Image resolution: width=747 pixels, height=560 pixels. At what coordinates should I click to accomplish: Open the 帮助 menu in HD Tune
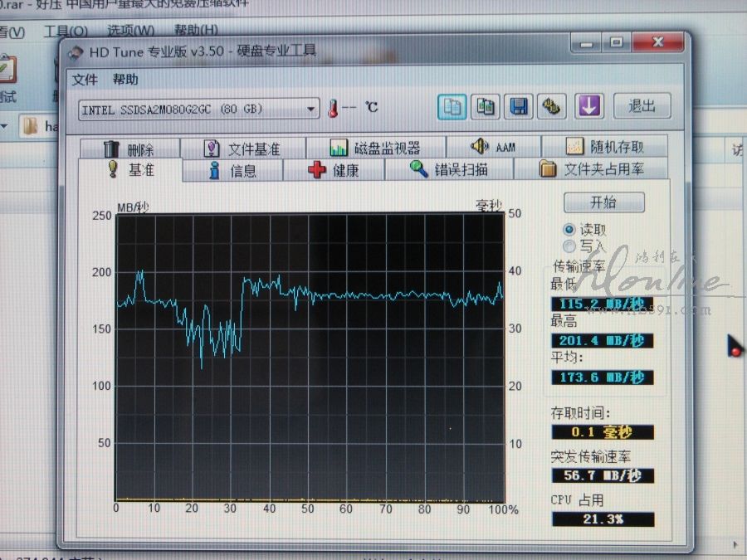coord(125,80)
